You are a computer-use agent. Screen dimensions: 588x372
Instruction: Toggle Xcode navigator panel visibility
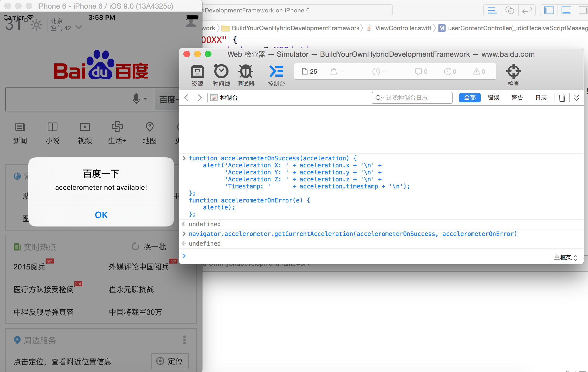(549, 11)
